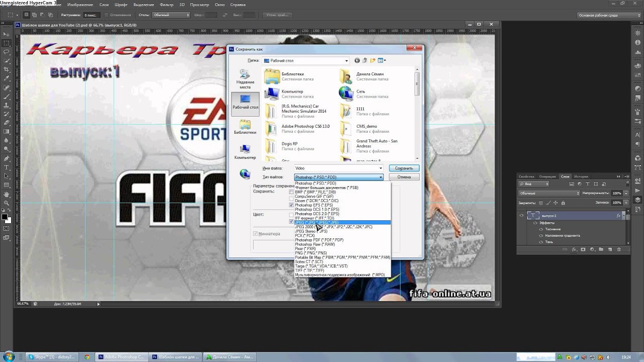Go to Недавние места in sidebar
The width and height of the screenshot is (644, 362).
click(x=245, y=78)
